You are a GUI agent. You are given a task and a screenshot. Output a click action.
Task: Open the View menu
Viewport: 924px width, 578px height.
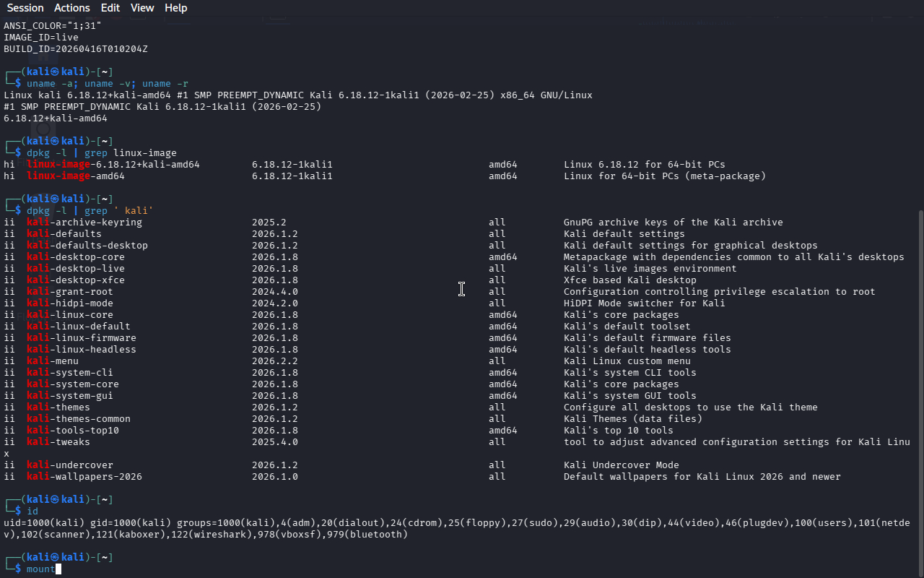142,8
